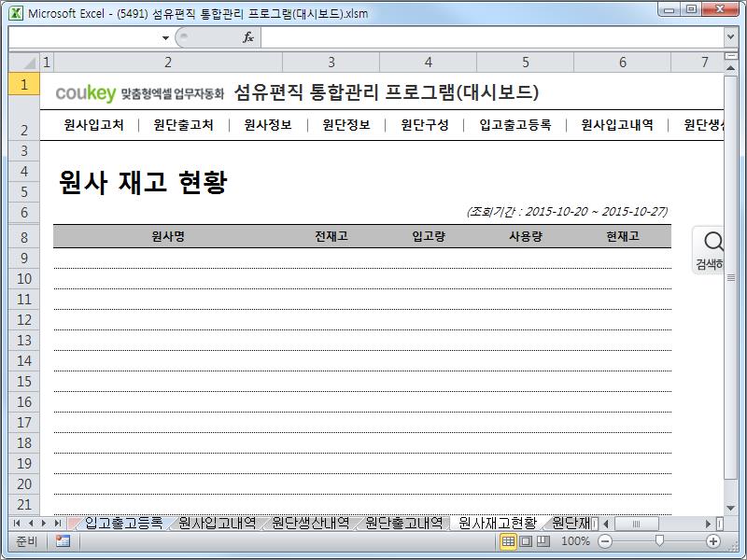Viewport: 747px width, 560px height.
Task: Go to first sheet tab arrow
Action: [x=17, y=524]
